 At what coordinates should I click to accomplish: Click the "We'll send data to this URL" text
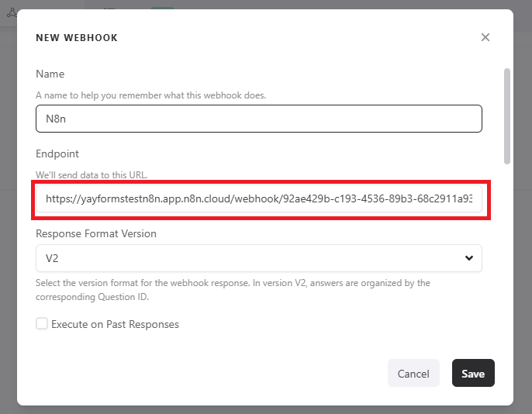(x=102, y=175)
